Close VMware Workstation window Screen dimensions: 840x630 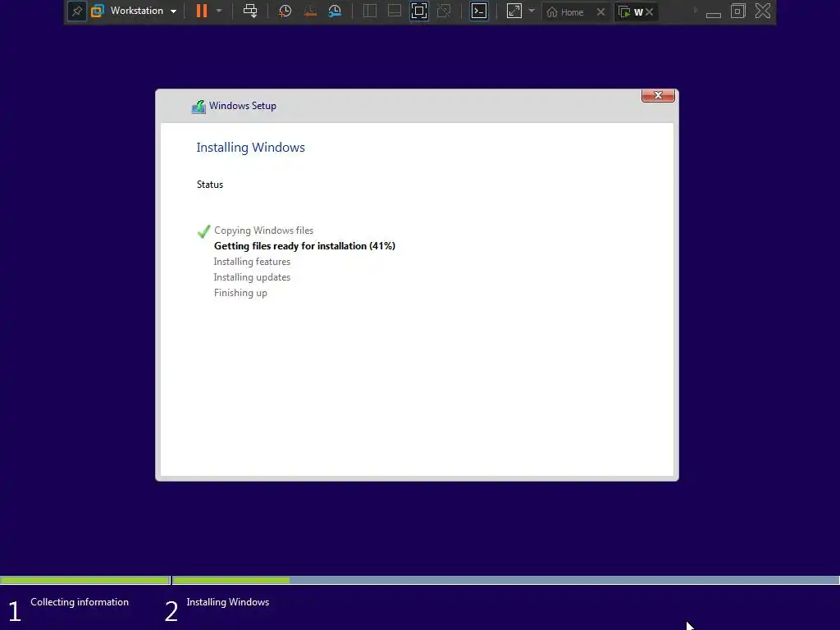pyautogui.click(x=763, y=11)
